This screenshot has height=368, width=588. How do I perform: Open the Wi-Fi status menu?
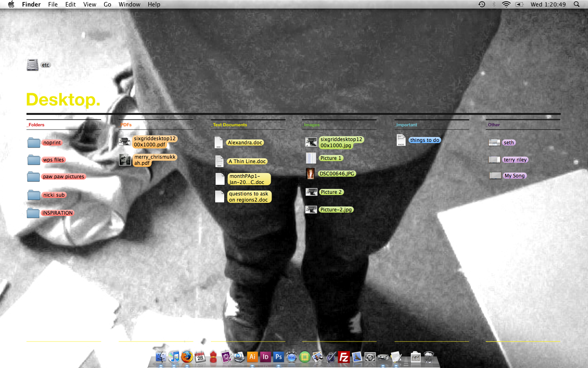(506, 4)
